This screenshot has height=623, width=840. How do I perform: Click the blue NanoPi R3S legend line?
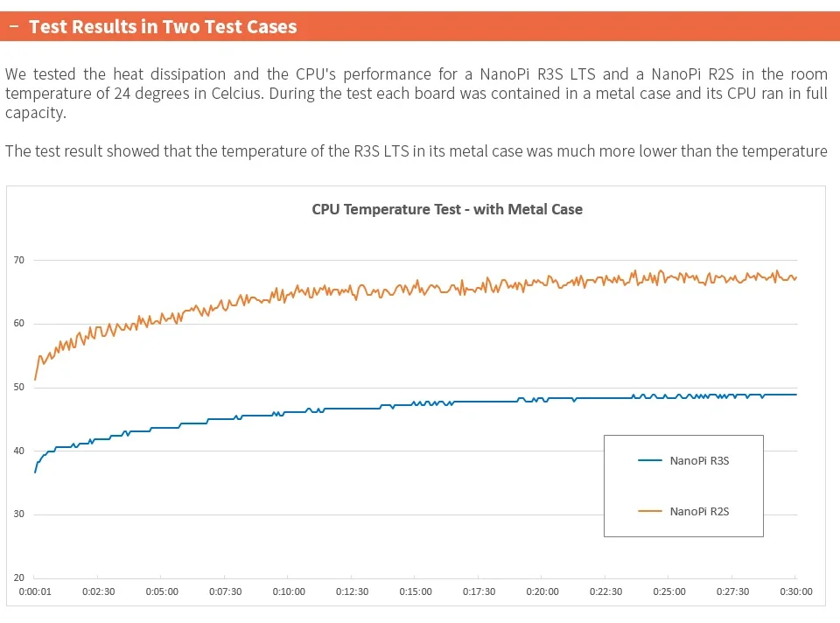tap(650, 460)
